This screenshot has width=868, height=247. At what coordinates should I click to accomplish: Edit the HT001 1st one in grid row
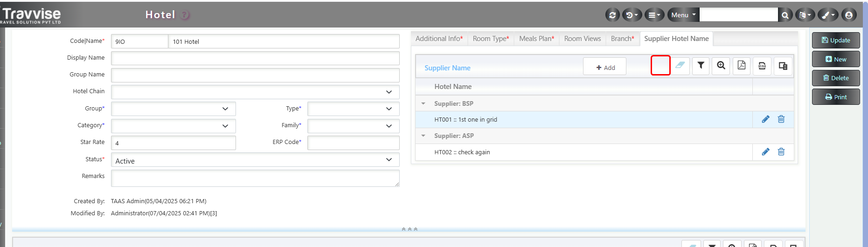[765, 119]
